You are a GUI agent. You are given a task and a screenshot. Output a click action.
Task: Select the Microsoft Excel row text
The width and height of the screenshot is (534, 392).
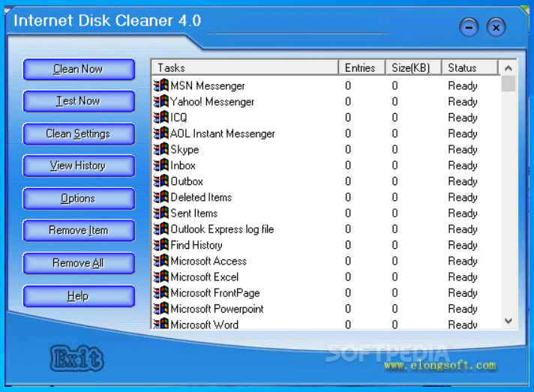pos(204,277)
